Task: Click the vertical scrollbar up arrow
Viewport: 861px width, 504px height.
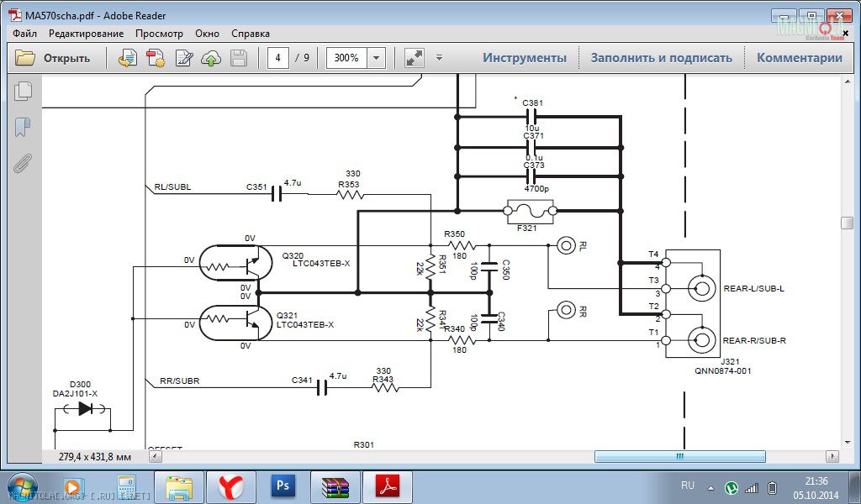Action: point(847,83)
